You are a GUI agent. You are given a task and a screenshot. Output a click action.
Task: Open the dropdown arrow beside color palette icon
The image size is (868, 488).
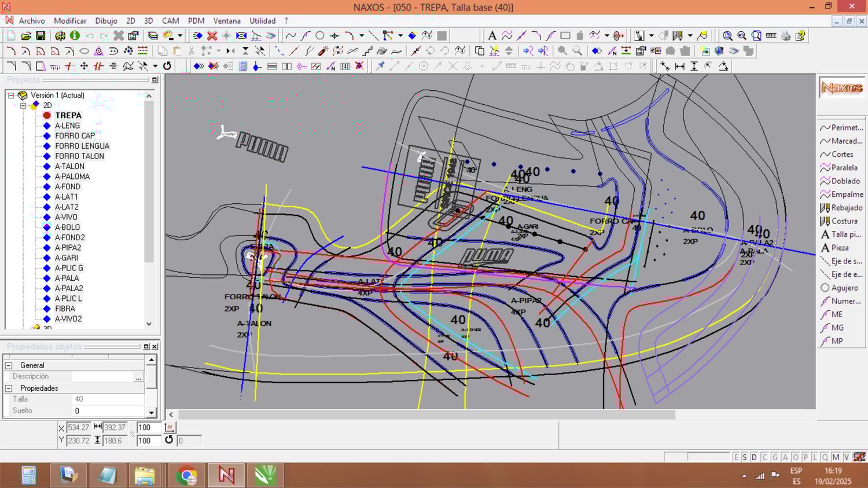coord(180,36)
